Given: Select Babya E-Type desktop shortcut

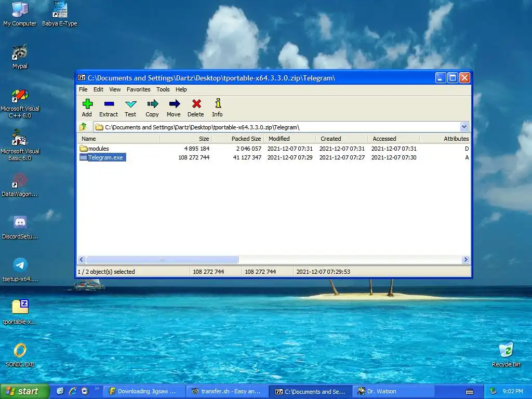Looking at the screenshot, I should click(60, 9).
